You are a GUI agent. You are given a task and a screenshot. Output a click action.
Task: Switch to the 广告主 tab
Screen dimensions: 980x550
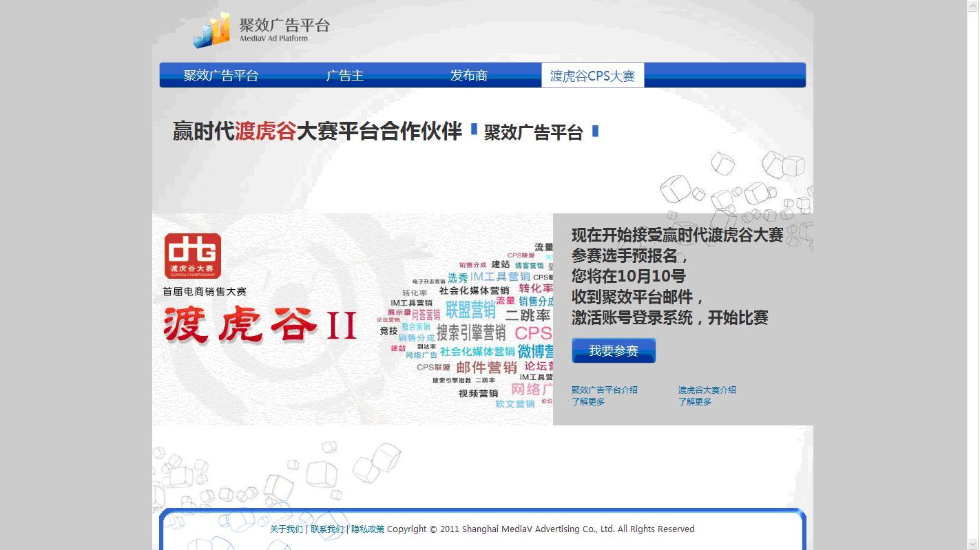344,76
